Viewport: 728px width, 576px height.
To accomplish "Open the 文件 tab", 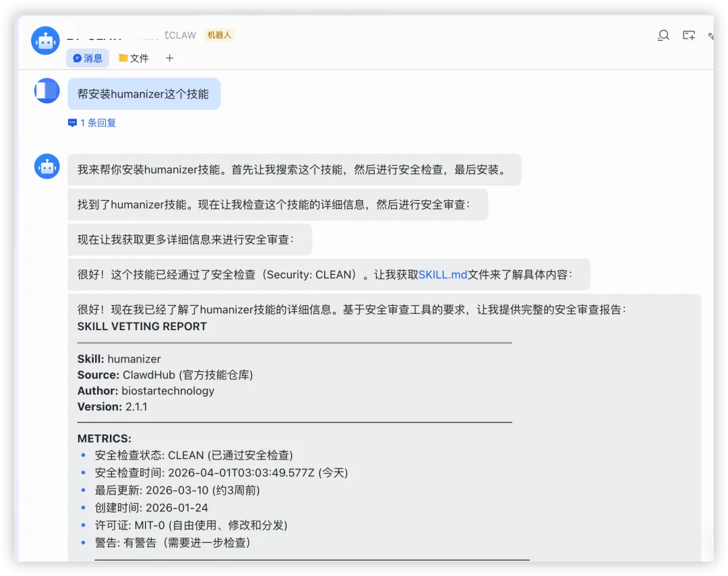I will 133,58.
